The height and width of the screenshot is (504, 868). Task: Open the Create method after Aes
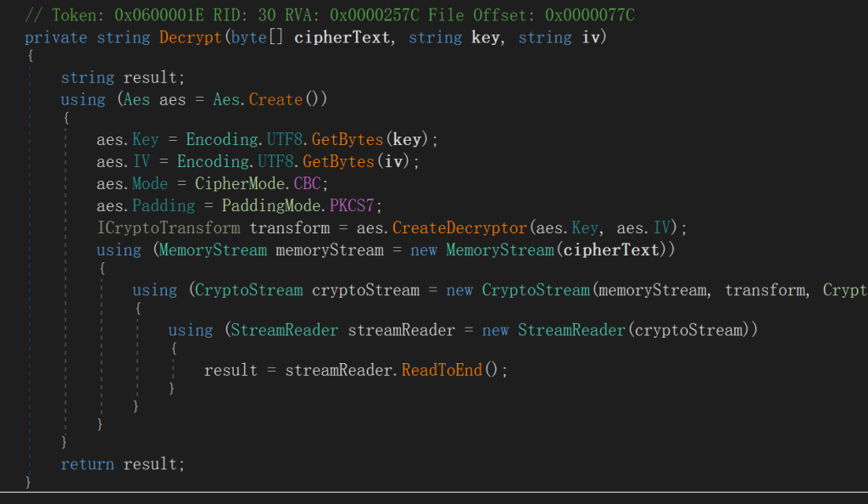click(275, 99)
